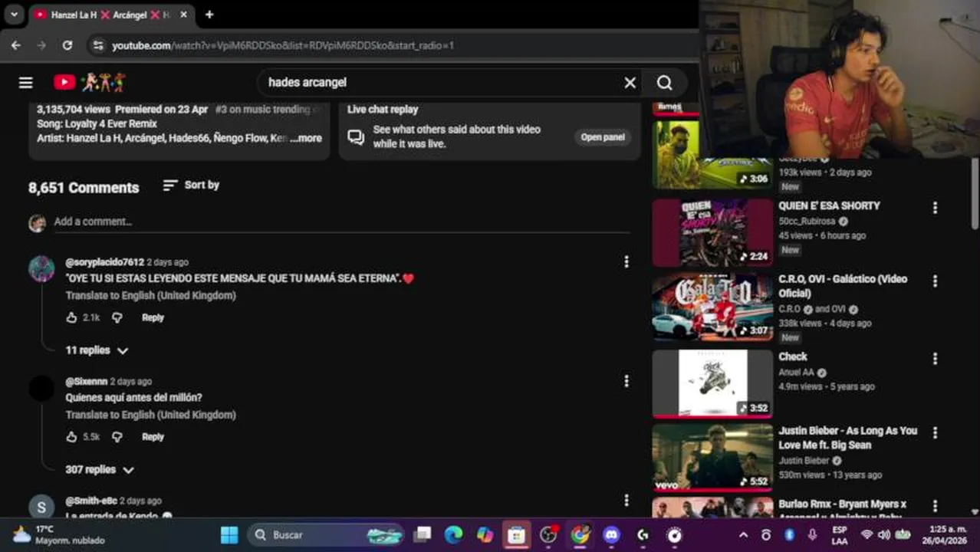Open @Smith-e8c channel link

click(x=90, y=501)
